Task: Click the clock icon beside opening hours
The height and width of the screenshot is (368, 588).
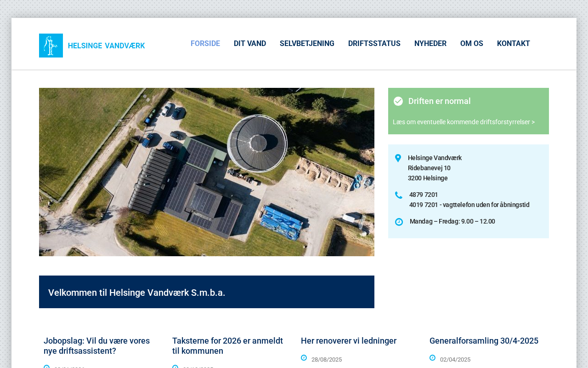Action: [399, 222]
